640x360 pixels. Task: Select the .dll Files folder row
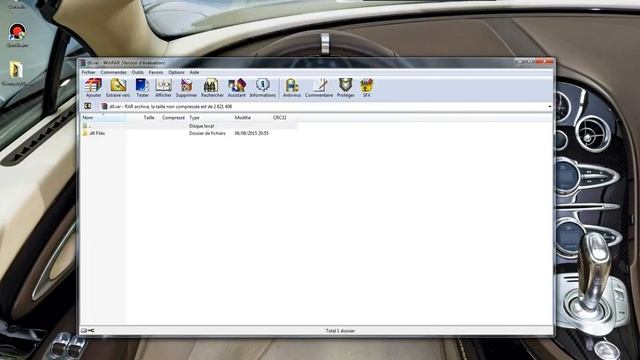point(189,133)
